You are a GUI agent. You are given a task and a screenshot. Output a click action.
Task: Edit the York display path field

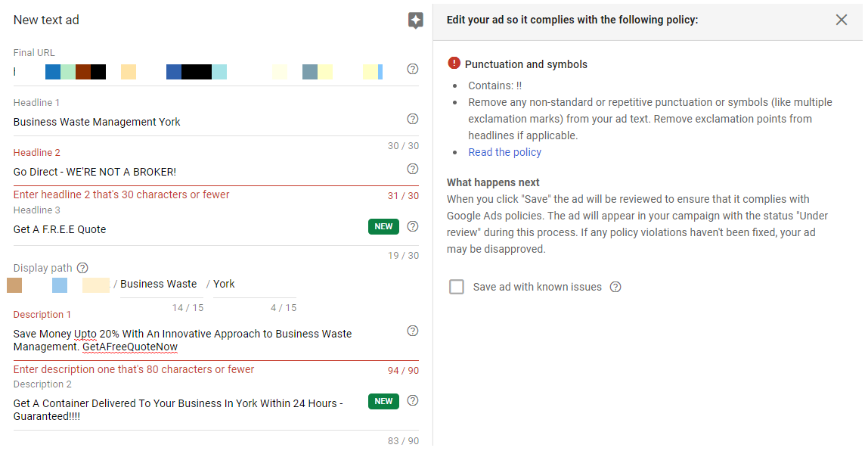click(250, 285)
